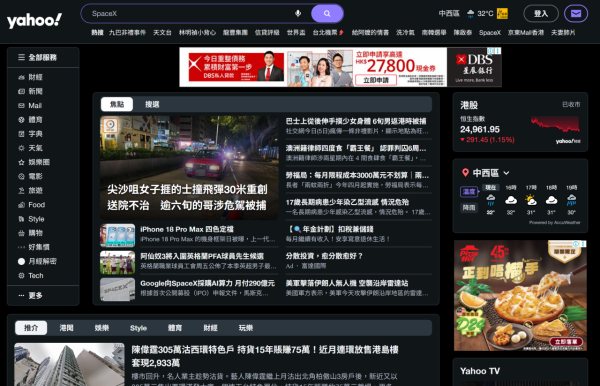Screen dimensions: 600x386
Task: Click the location pin icon beside 中西區
Action: point(465,173)
